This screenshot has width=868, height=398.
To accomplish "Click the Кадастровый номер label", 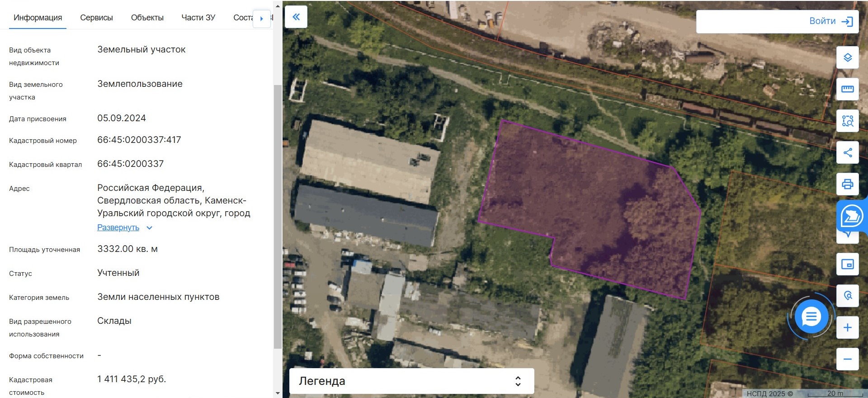I will click(43, 141).
